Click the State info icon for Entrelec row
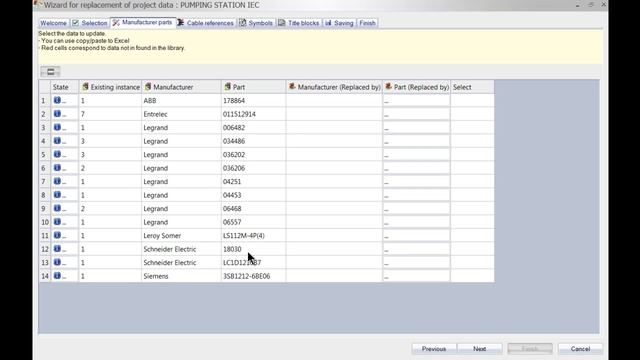The height and width of the screenshot is (360, 640). (57, 113)
